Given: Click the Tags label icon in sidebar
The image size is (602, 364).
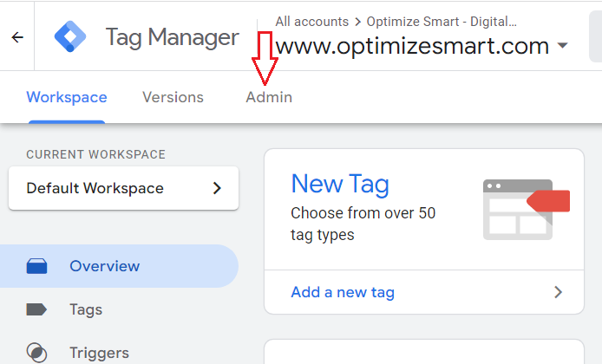Looking at the screenshot, I should coord(36,309).
